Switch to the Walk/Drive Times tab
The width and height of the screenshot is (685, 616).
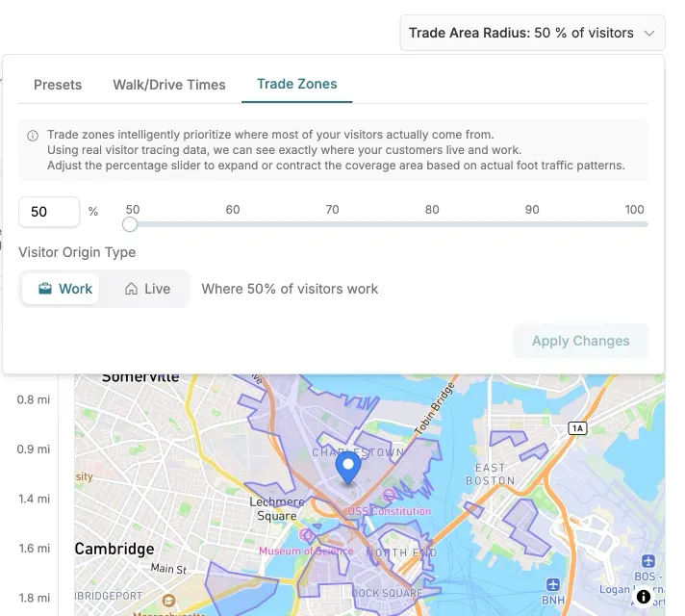(169, 85)
